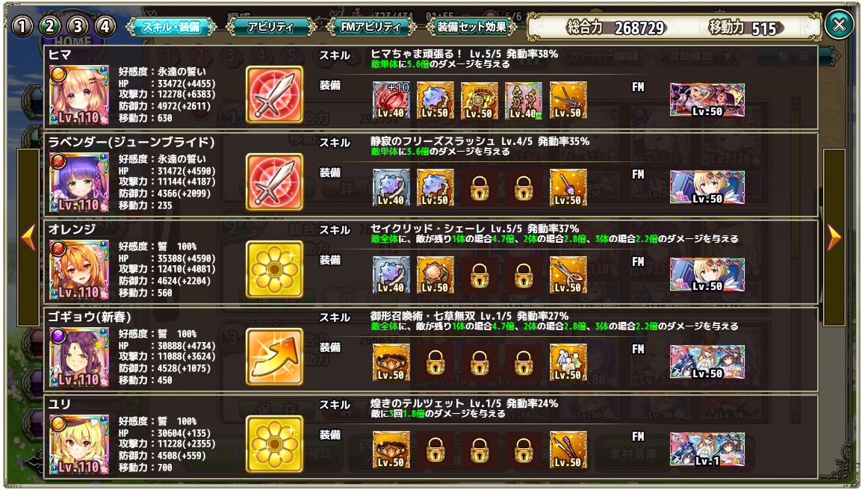Click ヒマ's red sword skill icon
This screenshot has height=490, width=868.
coord(275,95)
